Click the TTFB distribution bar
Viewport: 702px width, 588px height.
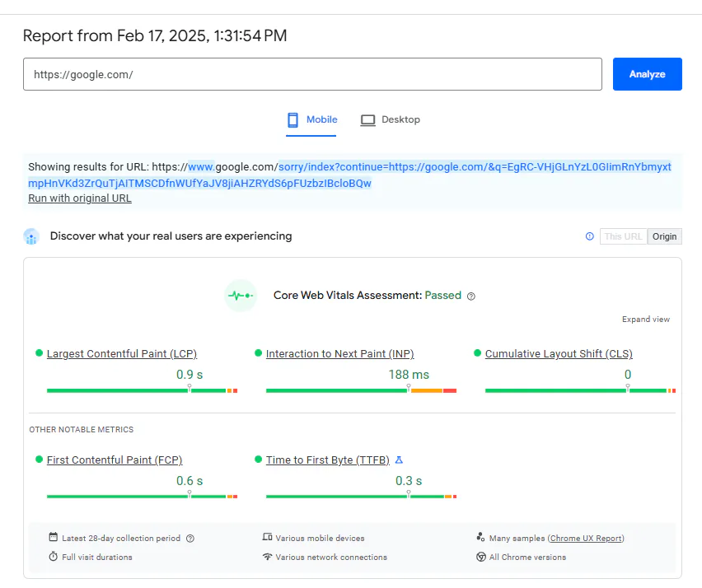(361, 497)
